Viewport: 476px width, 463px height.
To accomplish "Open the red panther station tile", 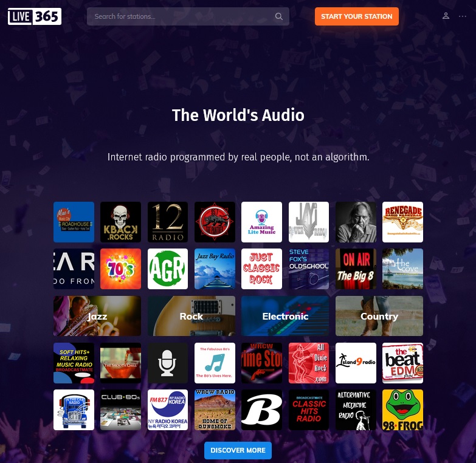I will click(x=215, y=222).
